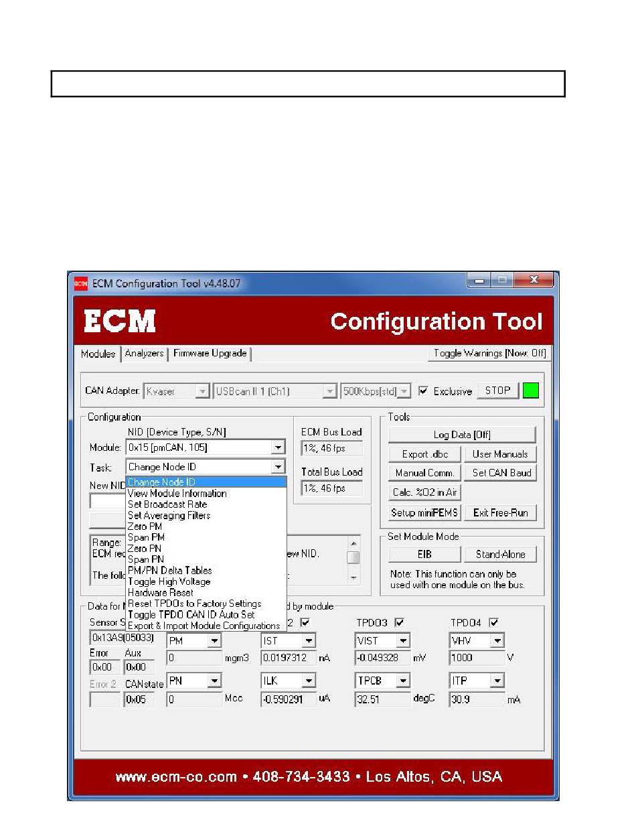Open the ITP parameter dropdown

click(x=497, y=681)
